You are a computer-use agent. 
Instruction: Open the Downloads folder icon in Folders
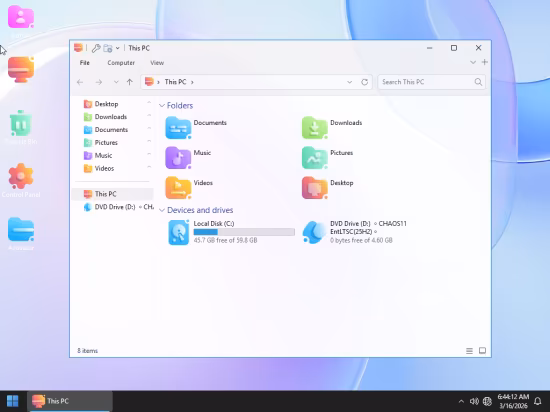click(x=315, y=128)
